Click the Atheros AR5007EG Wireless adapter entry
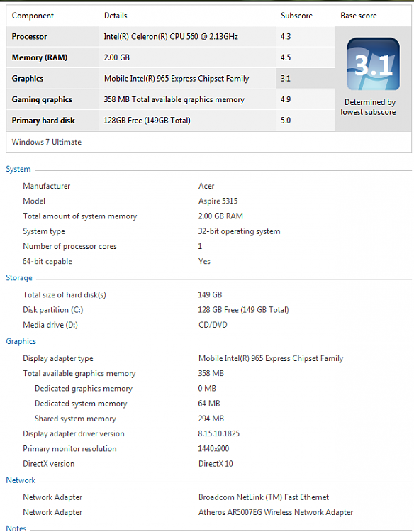 276,512
